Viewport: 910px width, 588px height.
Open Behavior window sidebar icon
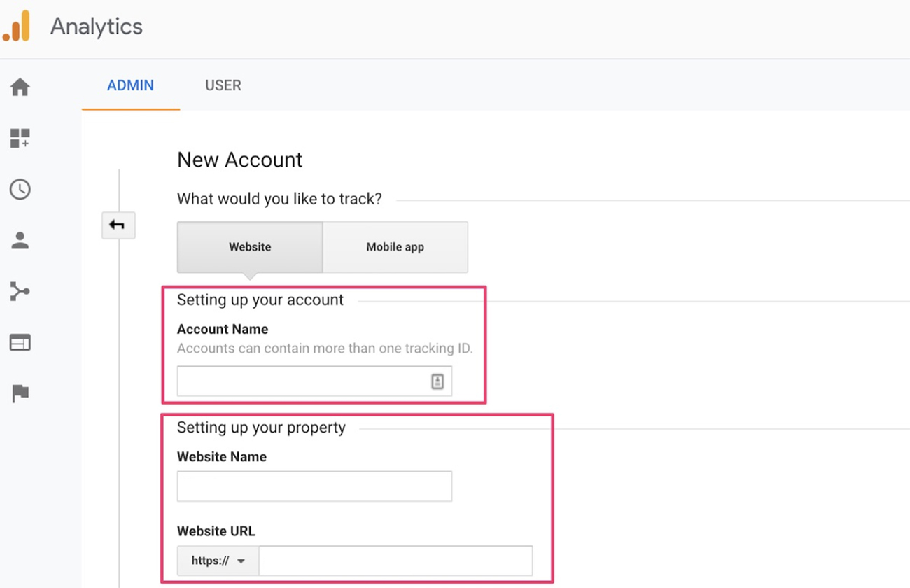(x=20, y=343)
